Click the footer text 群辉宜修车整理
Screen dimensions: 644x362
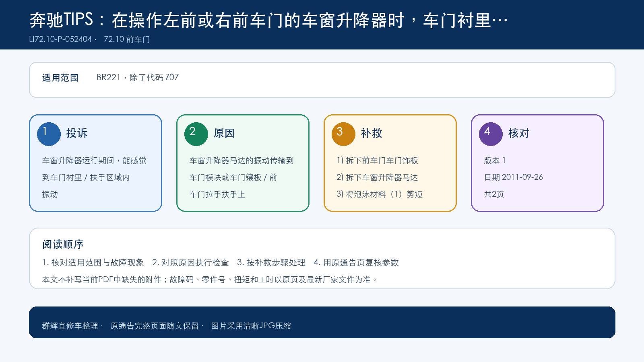(70, 326)
